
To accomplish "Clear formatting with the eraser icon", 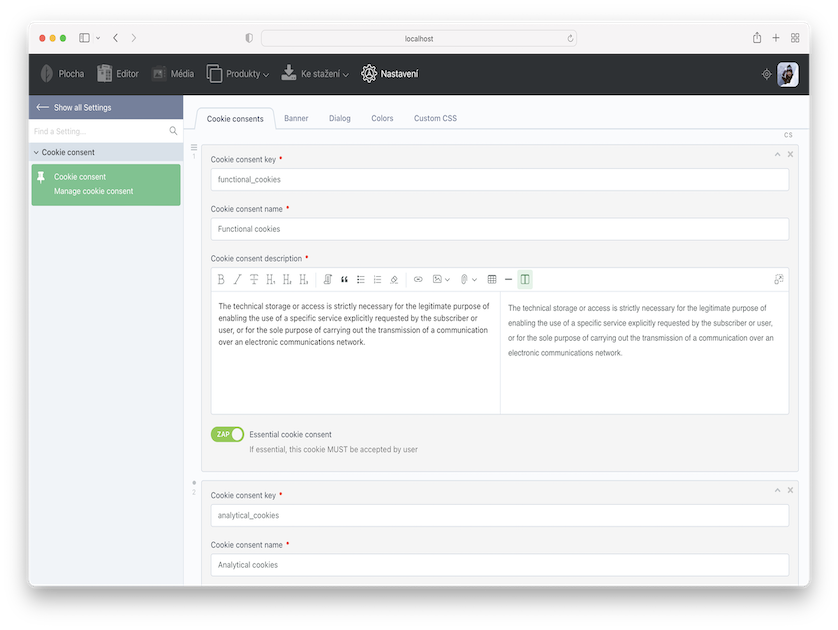I will tap(394, 279).
